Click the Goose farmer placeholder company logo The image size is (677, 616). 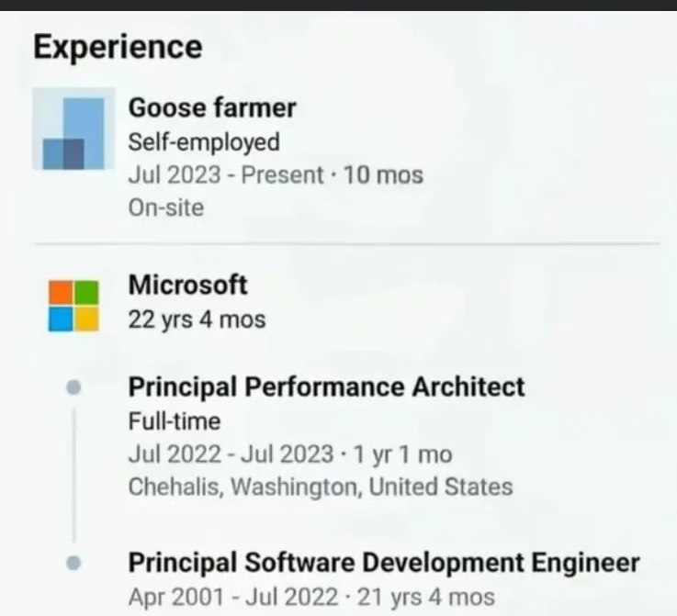click(x=73, y=129)
